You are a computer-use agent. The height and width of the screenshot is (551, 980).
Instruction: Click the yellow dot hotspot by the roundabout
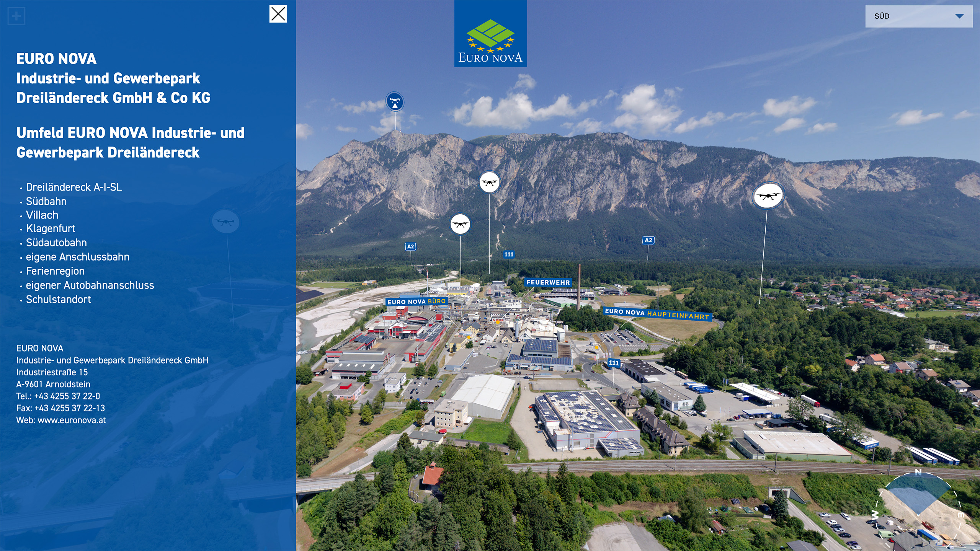(596, 347)
